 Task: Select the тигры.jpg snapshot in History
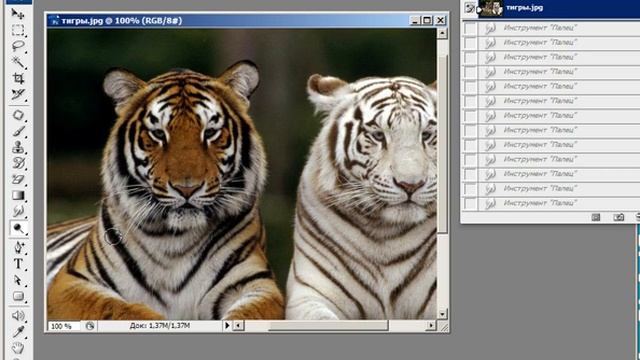tap(559, 8)
